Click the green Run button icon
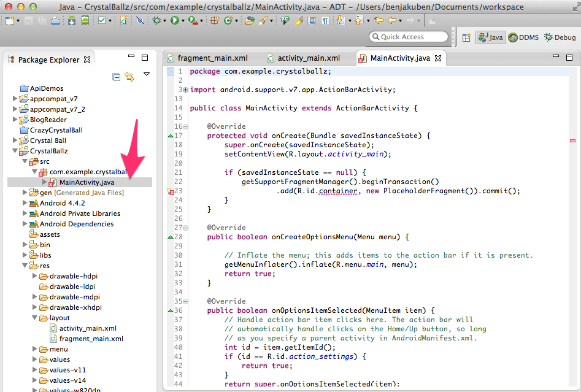 point(175,21)
